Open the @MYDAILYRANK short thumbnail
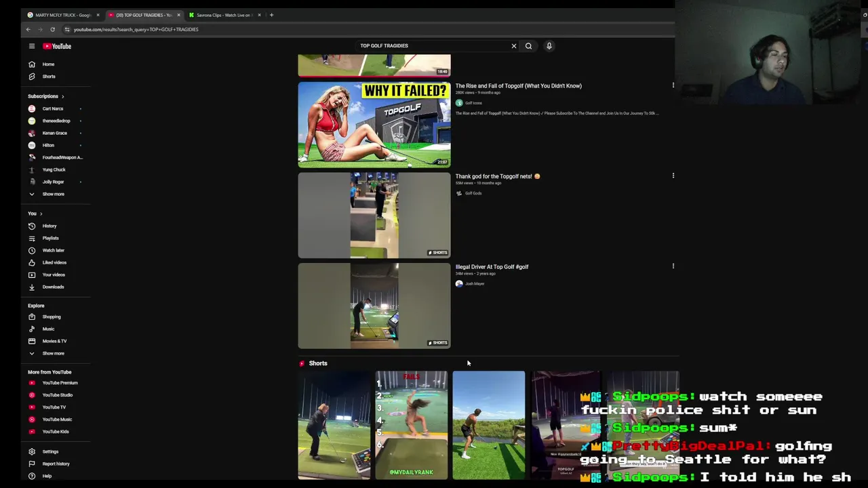This screenshot has width=868, height=488. (x=412, y=425)
